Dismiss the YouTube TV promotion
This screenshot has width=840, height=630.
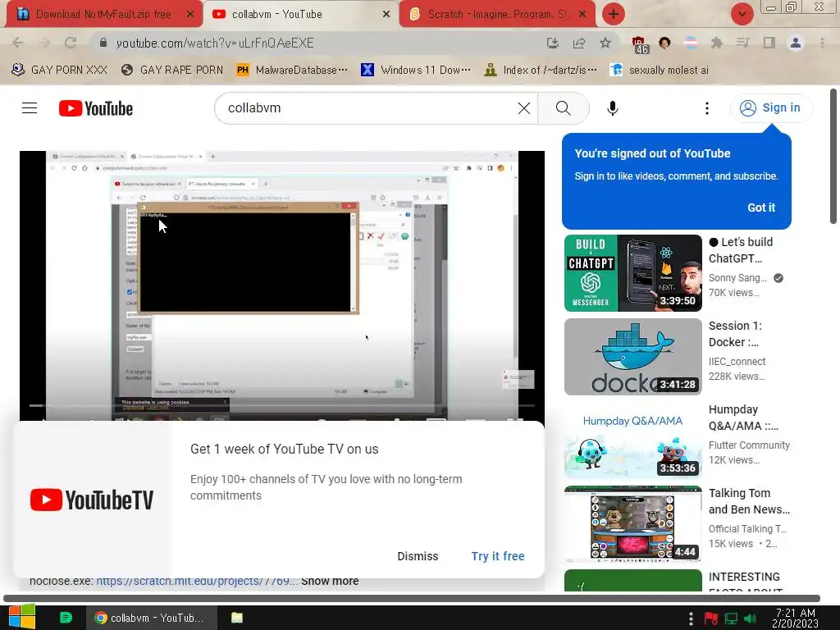coord(418,556)
